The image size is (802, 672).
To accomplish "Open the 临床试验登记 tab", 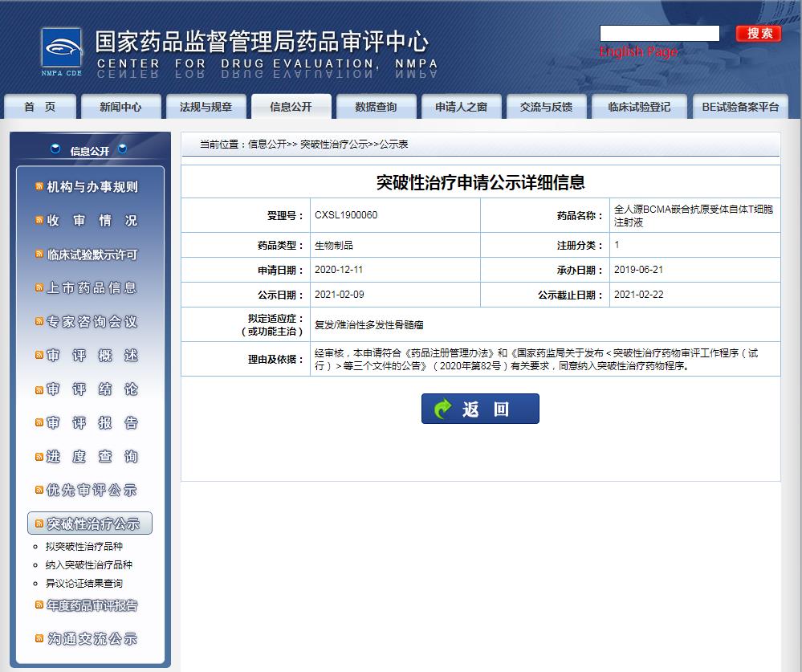I will (638, 107).
